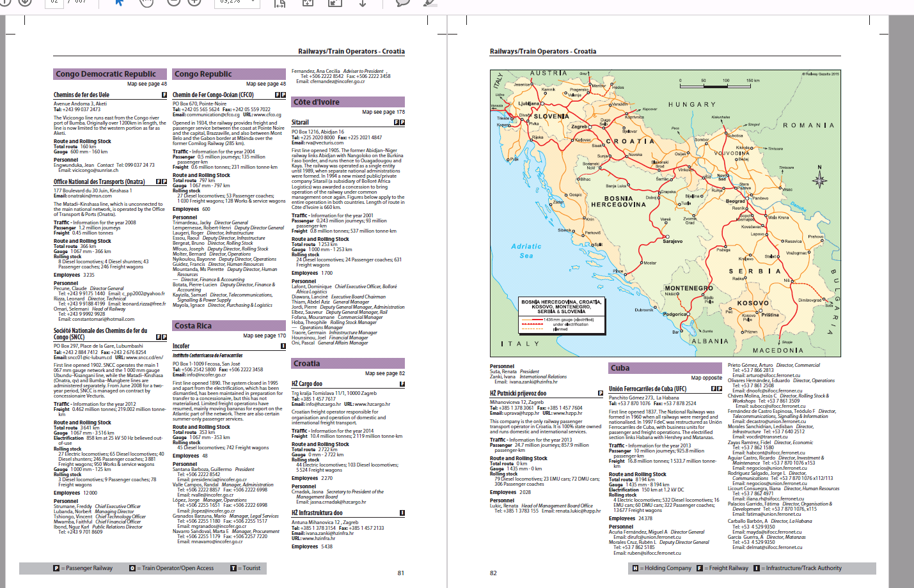Click the Chemins de Fer des Uele title

click(81, 95)
